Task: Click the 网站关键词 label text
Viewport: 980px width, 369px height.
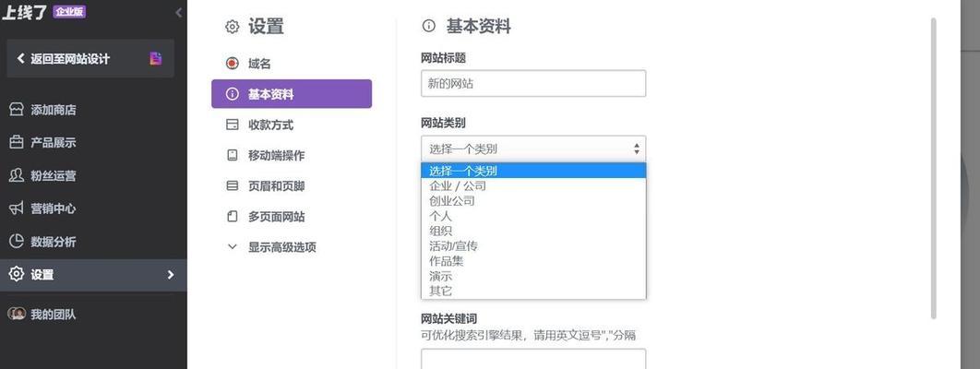Action: click(x=449, y=319)
